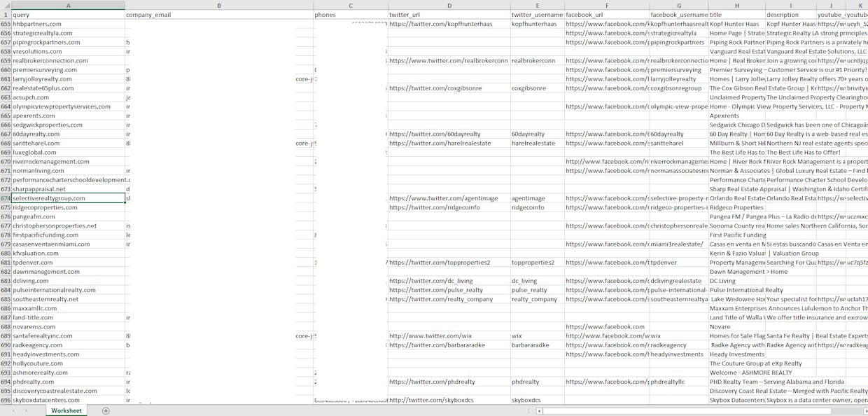This screenshot has width=868, height=416.
Task: Select cell 'riverrockmanagement.com'
Action: (68, 161)
